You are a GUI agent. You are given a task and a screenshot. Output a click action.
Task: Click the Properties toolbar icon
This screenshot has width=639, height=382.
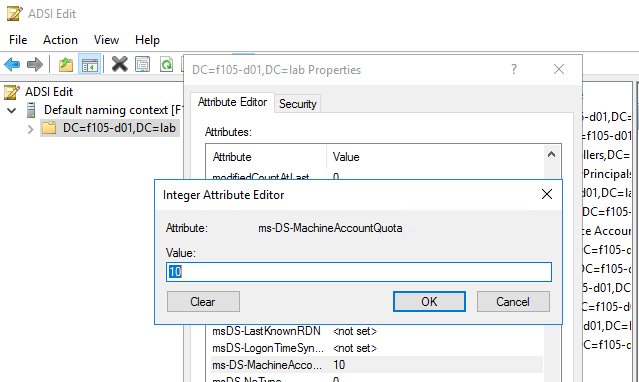coord(143,64)
